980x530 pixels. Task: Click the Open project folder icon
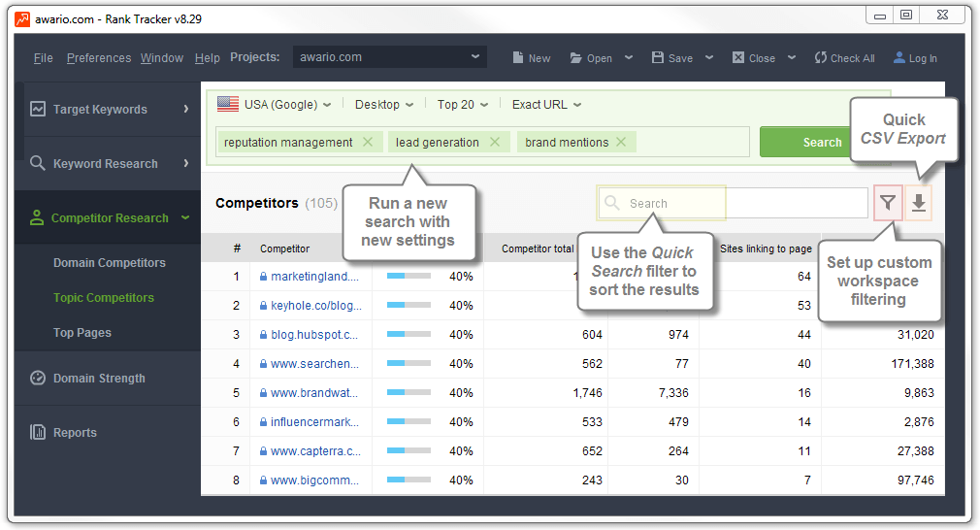tap(575, 58)
